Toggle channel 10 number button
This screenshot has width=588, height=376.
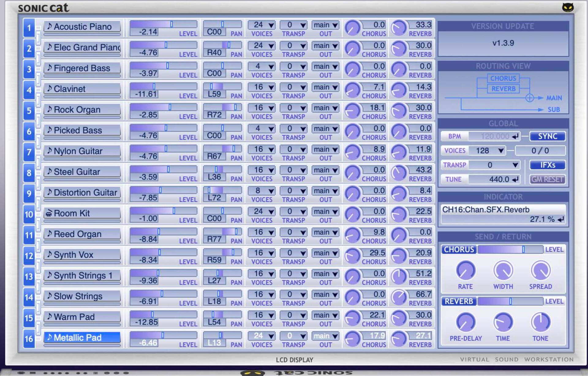pyautogui.click(x=29, y=215)
